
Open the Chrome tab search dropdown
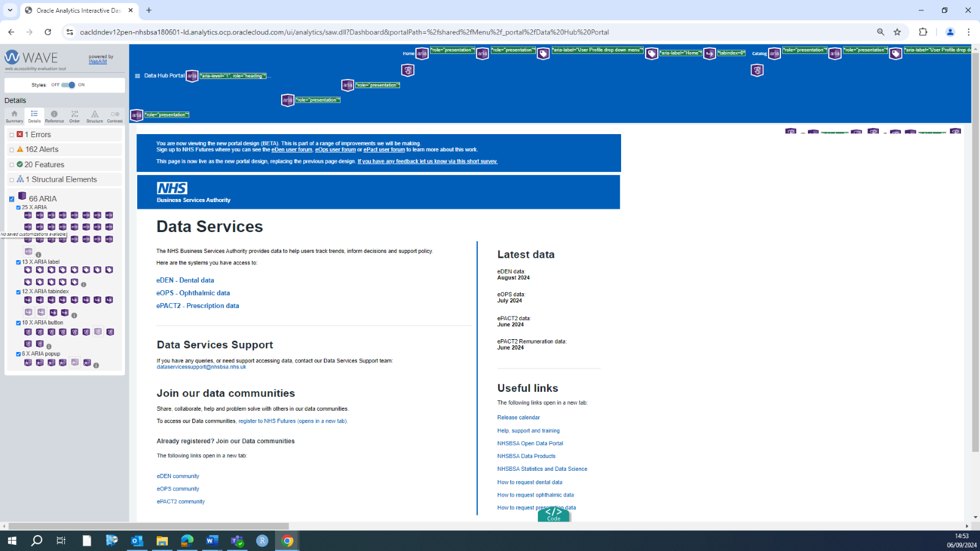[10, 10]
